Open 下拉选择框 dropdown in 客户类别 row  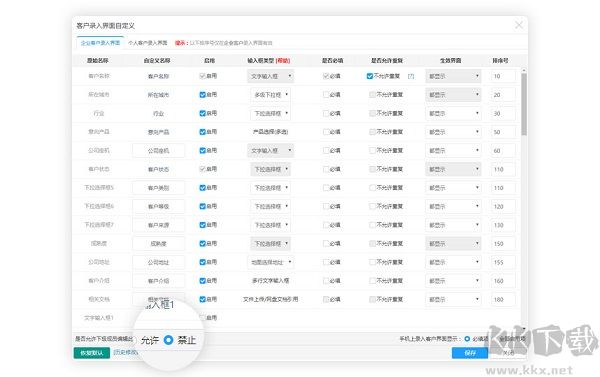point(271,188)
